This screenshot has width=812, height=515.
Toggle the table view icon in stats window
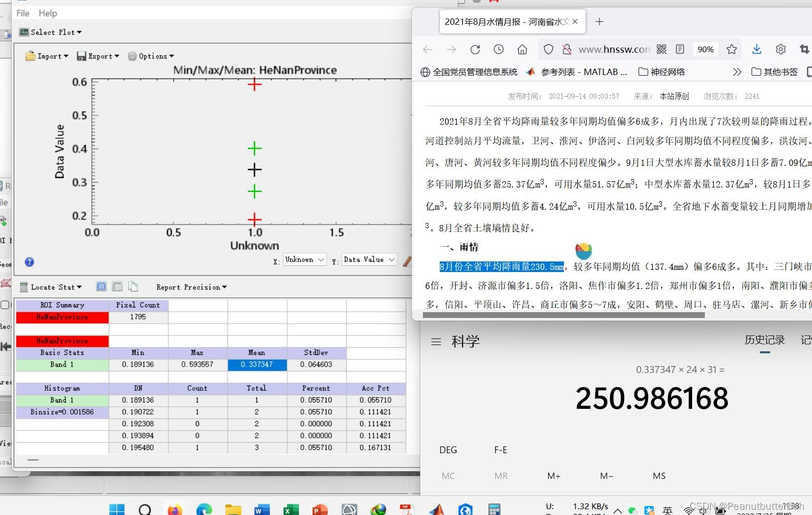pos(101,286)
